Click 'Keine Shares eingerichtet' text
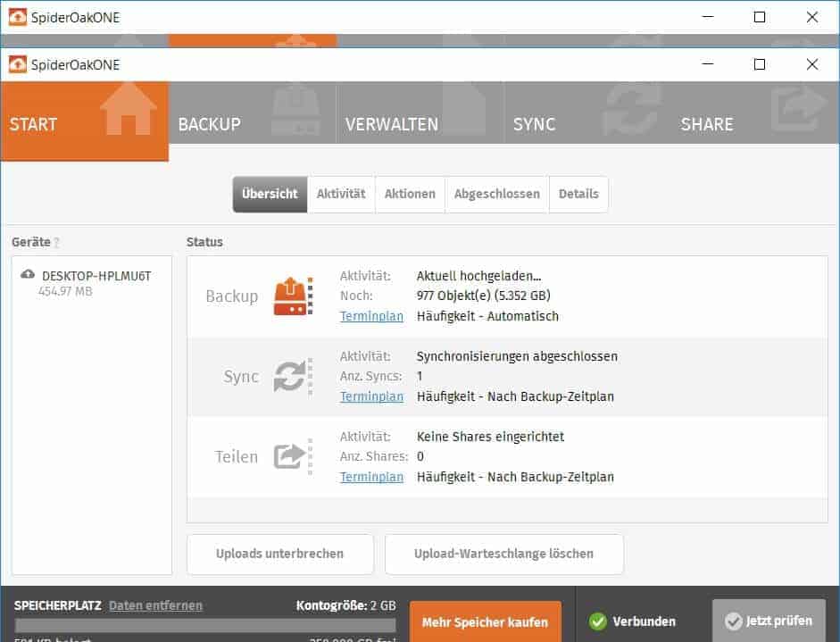840x642 pixels. (490, 437)
